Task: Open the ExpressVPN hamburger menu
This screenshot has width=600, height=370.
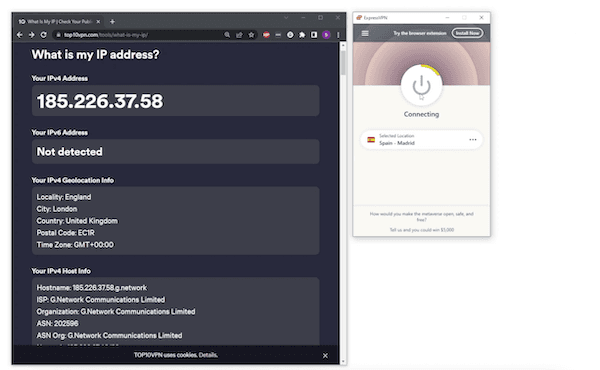Action: point(365,33)
